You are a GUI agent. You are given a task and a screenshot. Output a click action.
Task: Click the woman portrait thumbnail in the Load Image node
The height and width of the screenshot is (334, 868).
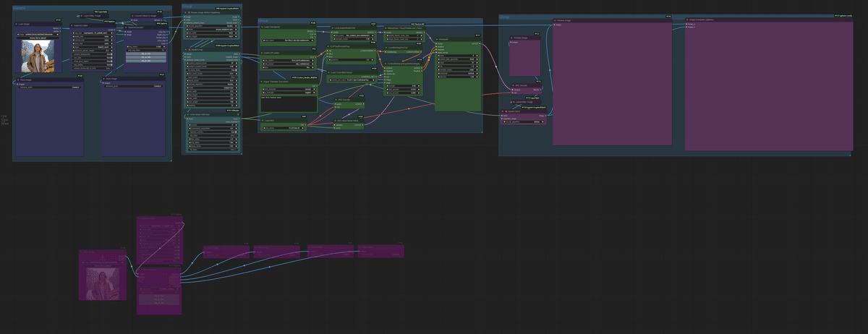click(x=37, y=56)
